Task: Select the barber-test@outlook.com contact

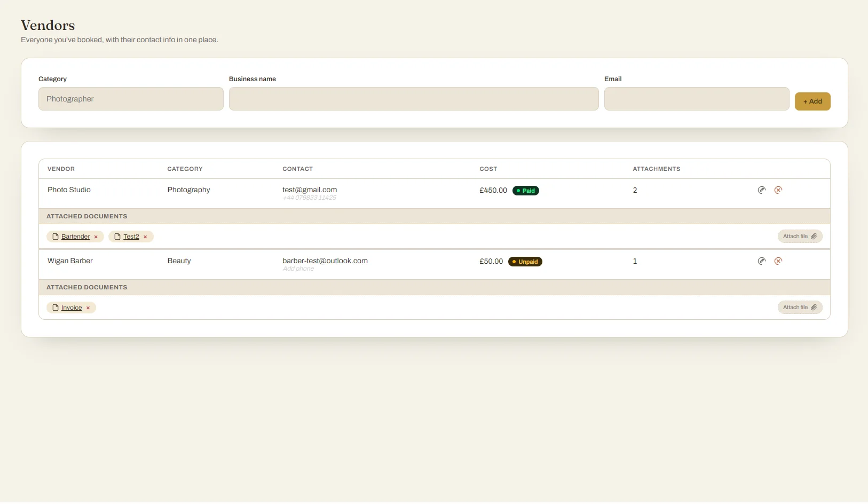Action: (x=325, y=261)
